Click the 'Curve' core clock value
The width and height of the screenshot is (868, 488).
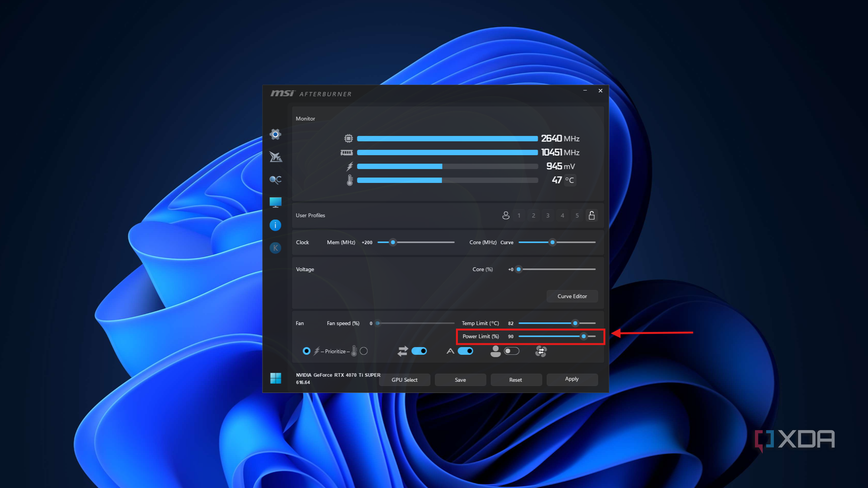(507, 242)
